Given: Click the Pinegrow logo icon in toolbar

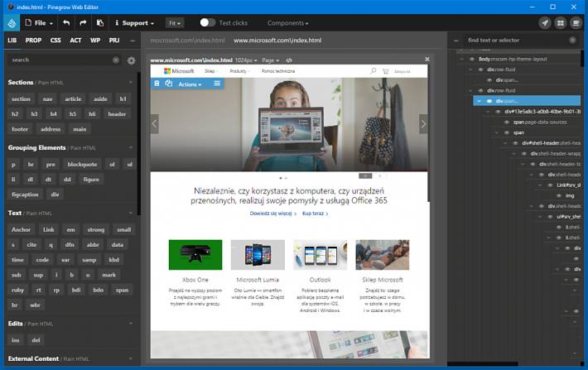Looking at the screenshot, I should pos(12,23).
